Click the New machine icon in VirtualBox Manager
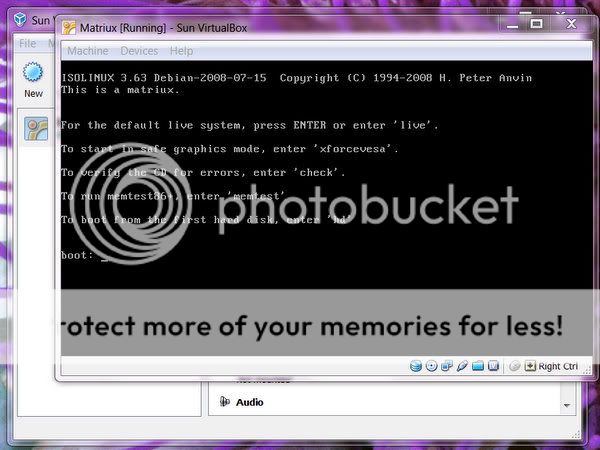This screenshot has height=450, width=600. click(x=33, y=72)
